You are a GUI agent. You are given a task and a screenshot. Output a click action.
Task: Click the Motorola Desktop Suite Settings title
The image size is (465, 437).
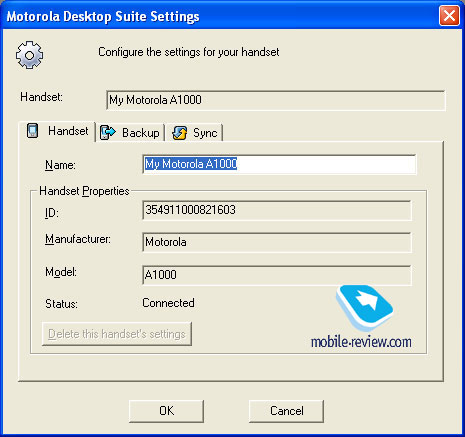point(103,16)
